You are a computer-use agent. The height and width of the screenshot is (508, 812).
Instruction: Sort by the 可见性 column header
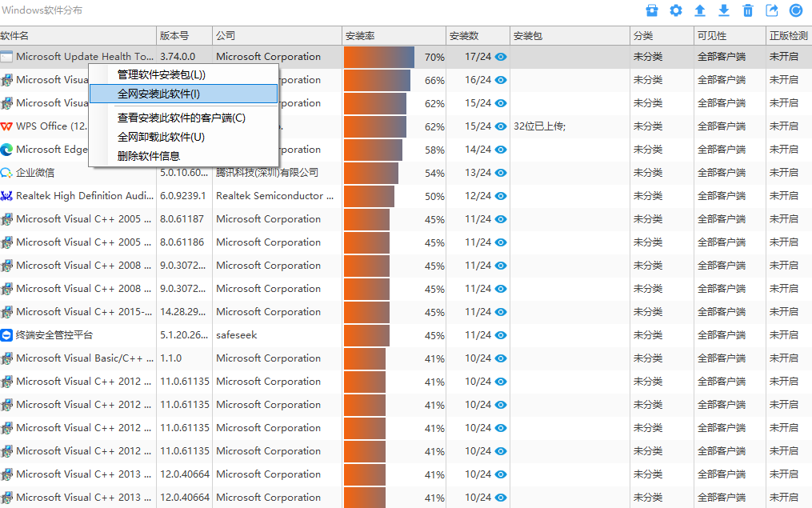730,36
